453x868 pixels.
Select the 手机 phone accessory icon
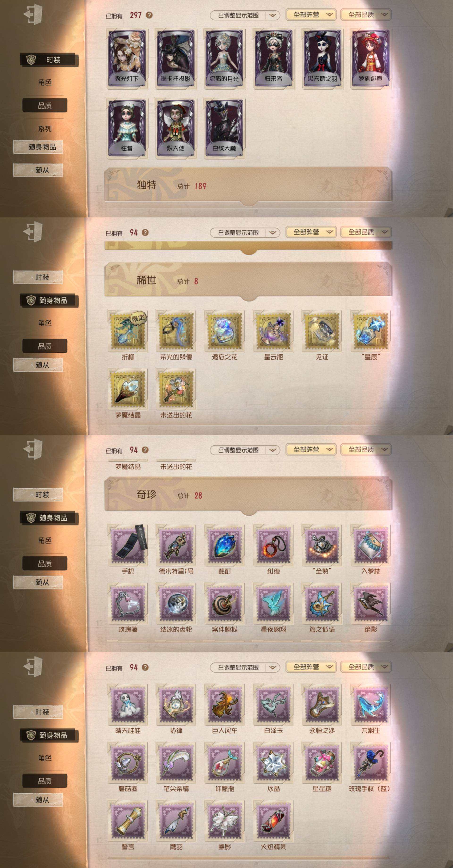[128, 545]
